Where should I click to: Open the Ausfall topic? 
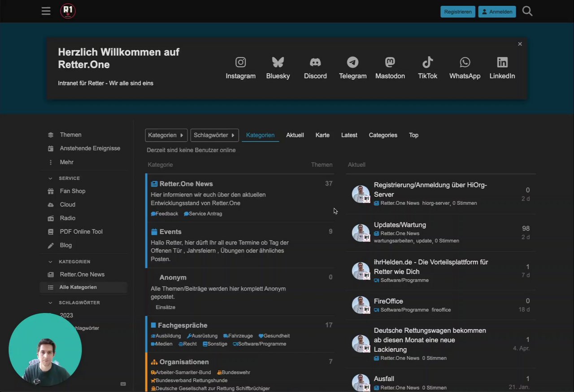384,379
